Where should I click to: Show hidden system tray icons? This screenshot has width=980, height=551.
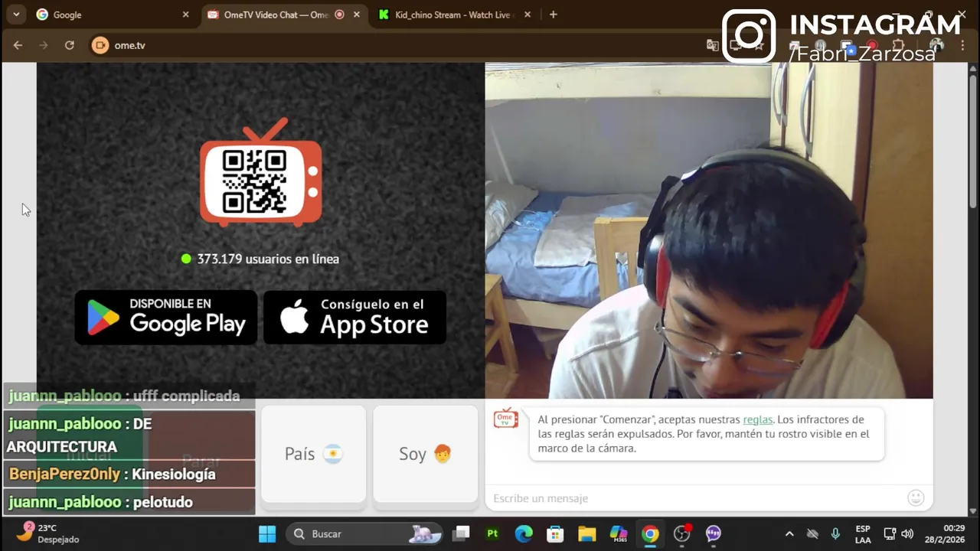(789, 533)
